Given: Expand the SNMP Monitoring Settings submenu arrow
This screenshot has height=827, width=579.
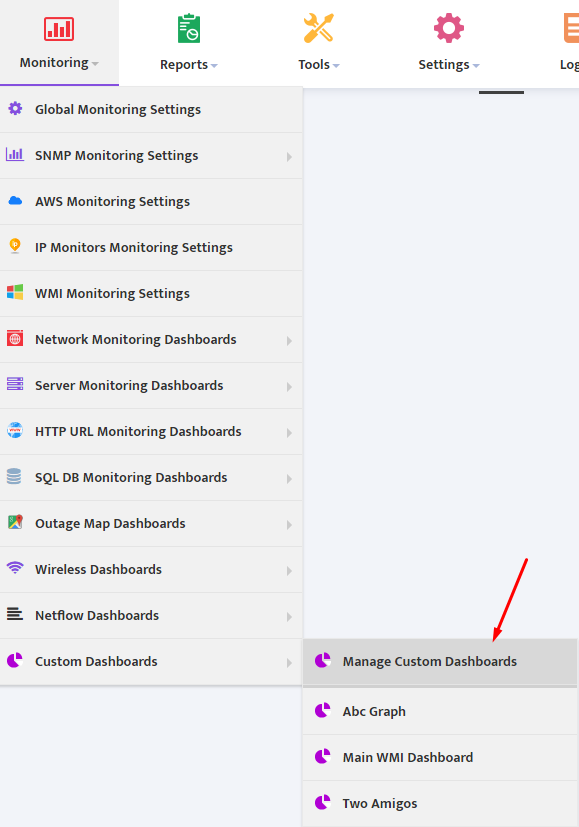Looking at the screenshot, I should [x=289, y=157].
